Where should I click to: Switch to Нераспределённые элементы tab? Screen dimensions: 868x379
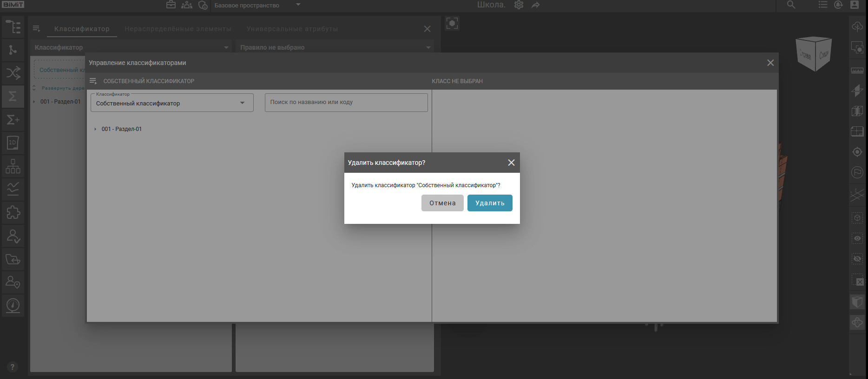click(x=178, y=29)
